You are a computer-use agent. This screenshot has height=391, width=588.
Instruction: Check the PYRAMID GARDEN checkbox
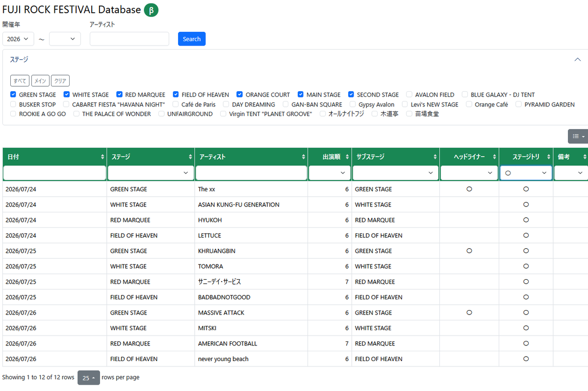point(518,104)
